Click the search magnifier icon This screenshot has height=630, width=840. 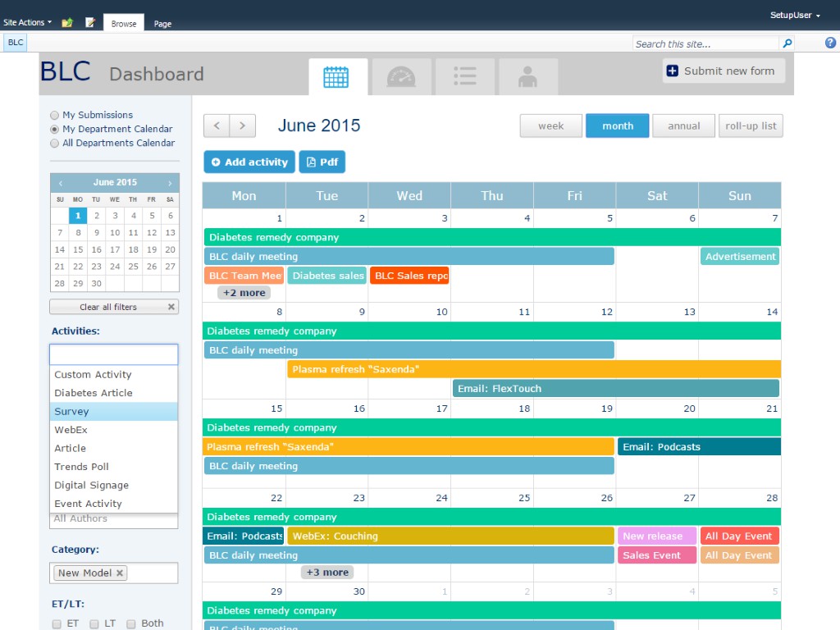(787, 43)
